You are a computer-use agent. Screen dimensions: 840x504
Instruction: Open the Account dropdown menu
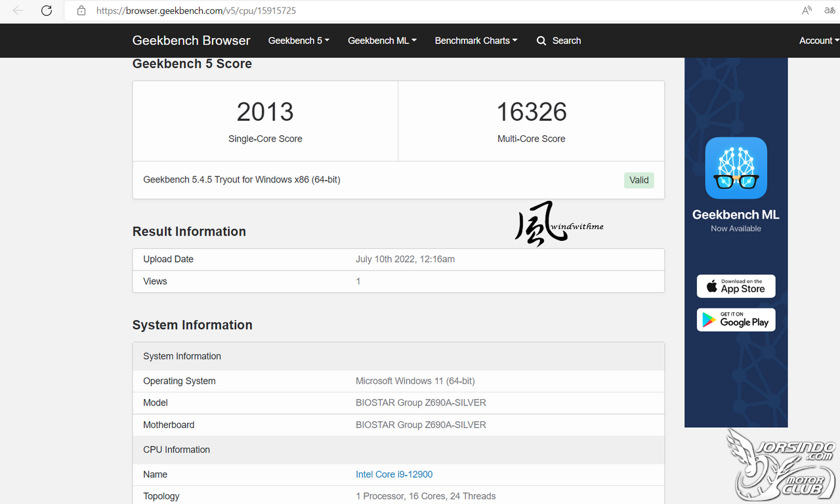(x=819, y=41)
